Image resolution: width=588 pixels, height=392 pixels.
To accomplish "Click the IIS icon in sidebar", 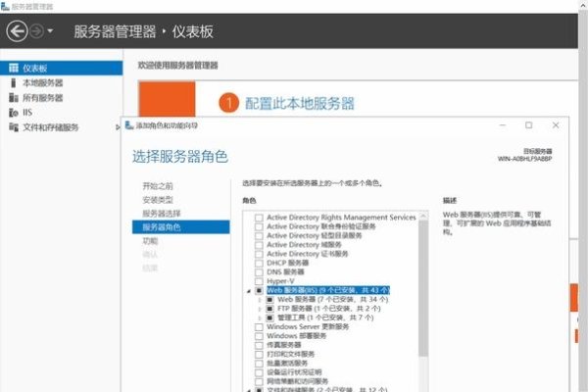I will point(14,113).
